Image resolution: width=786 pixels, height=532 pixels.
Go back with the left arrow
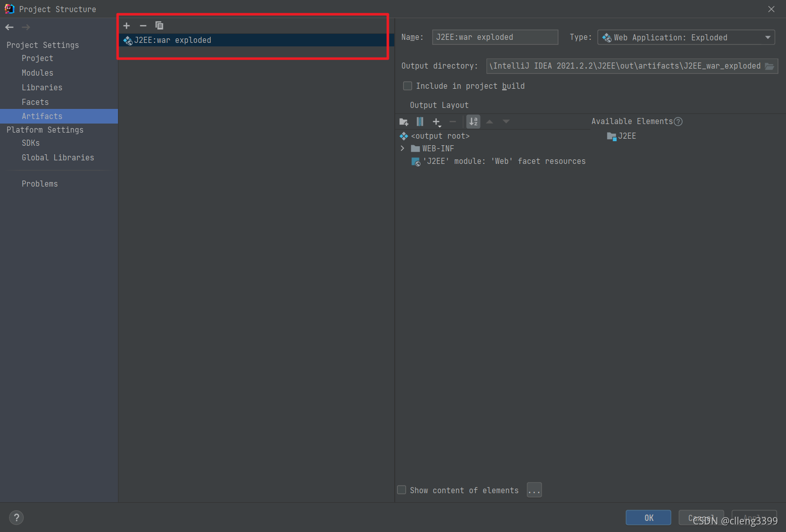(10, 27)
